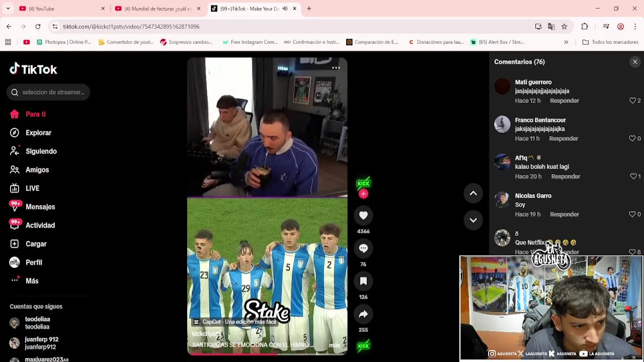This screenshot has height=362, width=644.
Task: Open browser extensions puzzle icon
Action: (585, 27)
